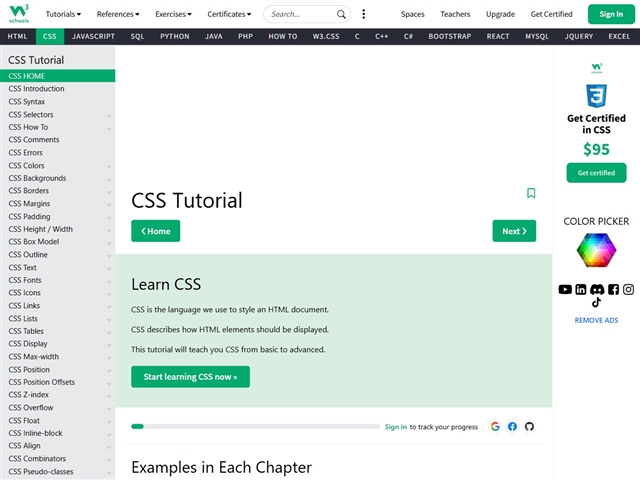Open the Instagram icon

(x=628, y=289)
